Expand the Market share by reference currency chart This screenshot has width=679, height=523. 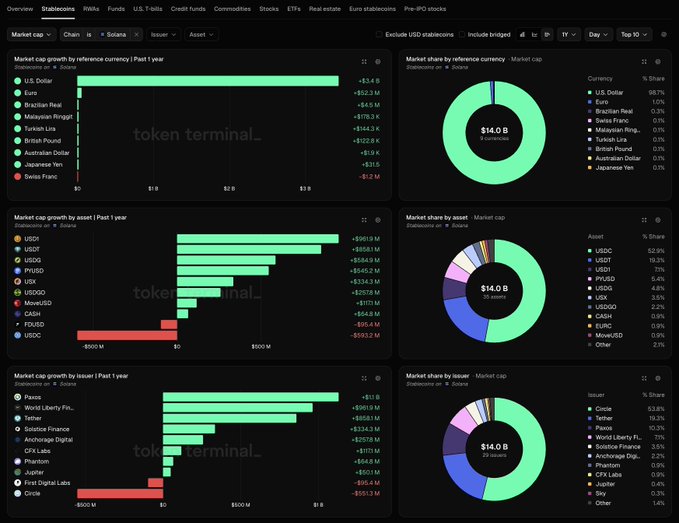(644, 62)
